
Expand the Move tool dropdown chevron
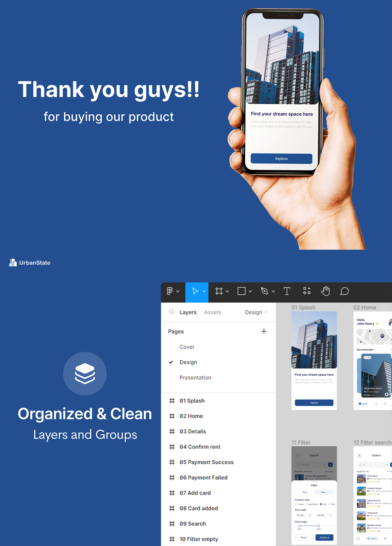204,291
